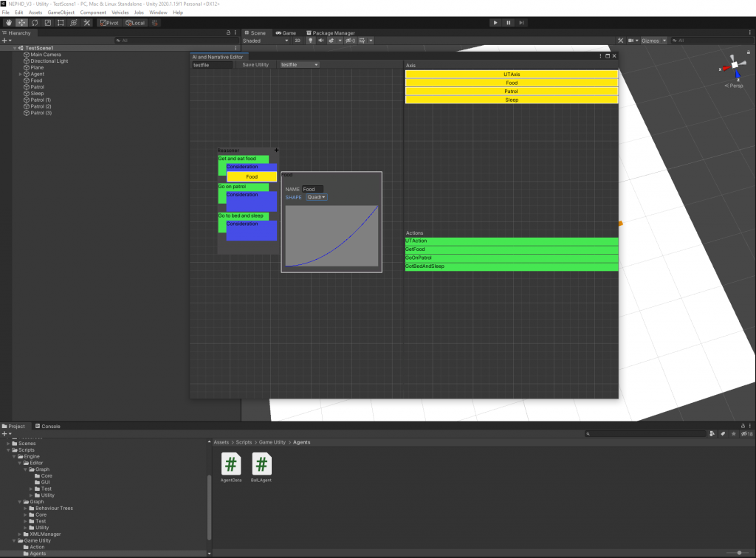Click the GetFood action bar
Image resolution: width=756 pixels, height=558 pixels.
tap(511, 249)
